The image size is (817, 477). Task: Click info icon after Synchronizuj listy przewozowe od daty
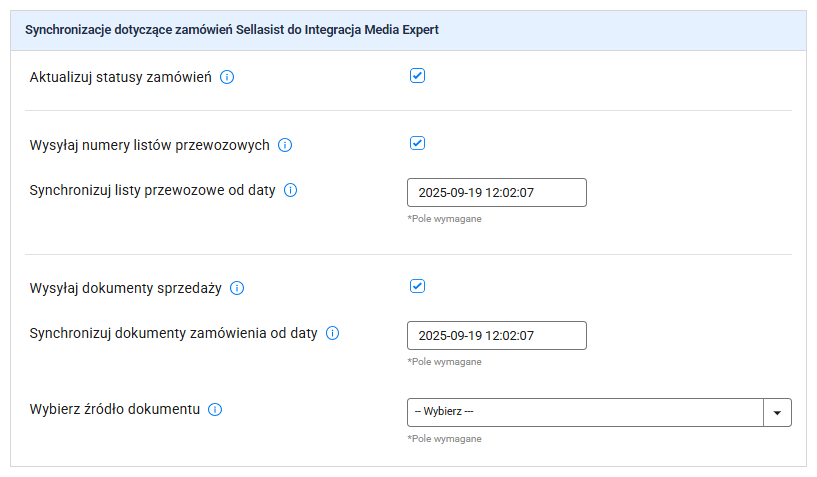(290, 190)
